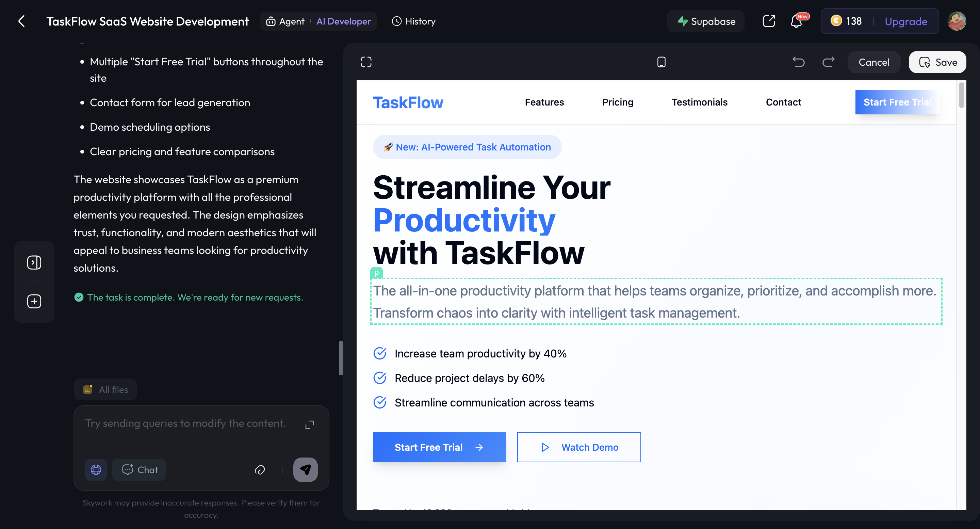Expand the query input box
Image resolution: width=980 pixels, height=529 pixels.
click(x=310, y=425)
